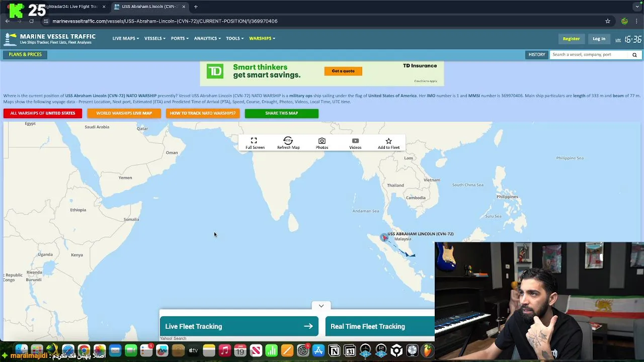Click the Register button

pyautogui.click(x=571, y=39)
